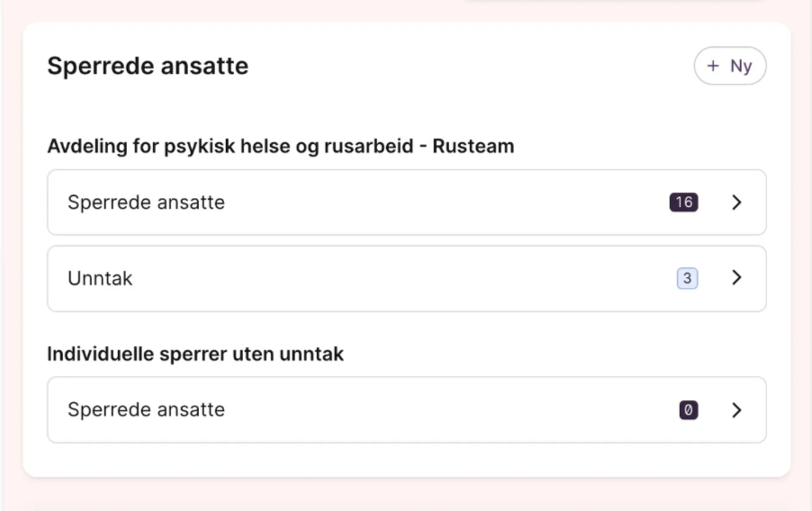The image size is (812, 511).
Task: Click the right chevron next to badge 0
Action: pyautogui.click(x=736, y=410)
